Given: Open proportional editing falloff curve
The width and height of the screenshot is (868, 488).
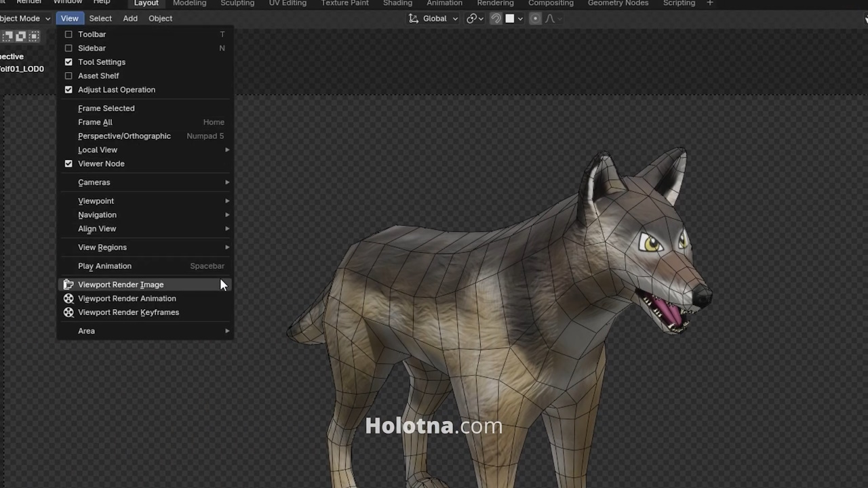Looking at the screenshot, I should (x=550, y=18).
